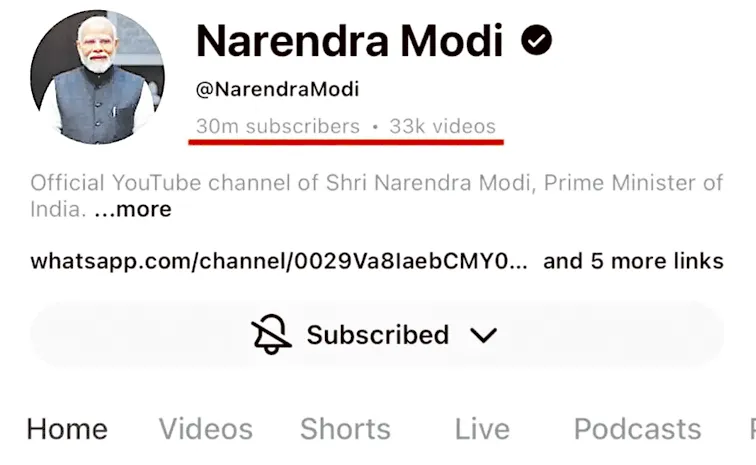Image resolution: width=756 pixels, height=465 pixels.
Task: Switch to the Videos tab
Action: coord(206,429)
